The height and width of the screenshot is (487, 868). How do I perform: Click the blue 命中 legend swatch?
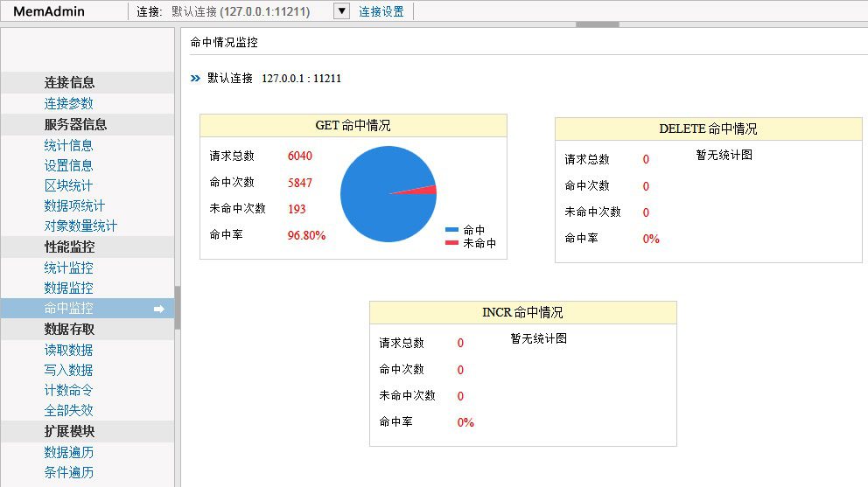click(x=451, y=230)
